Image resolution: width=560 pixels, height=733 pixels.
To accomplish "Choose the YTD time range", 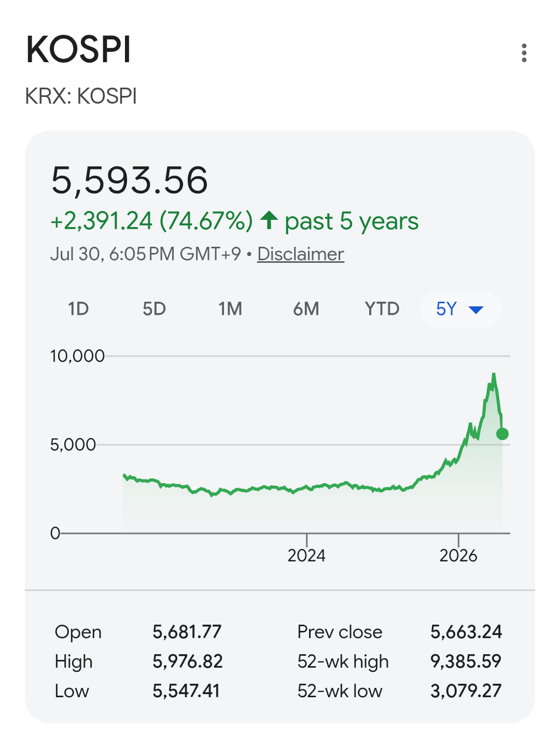I will click(x=382, y=309).
